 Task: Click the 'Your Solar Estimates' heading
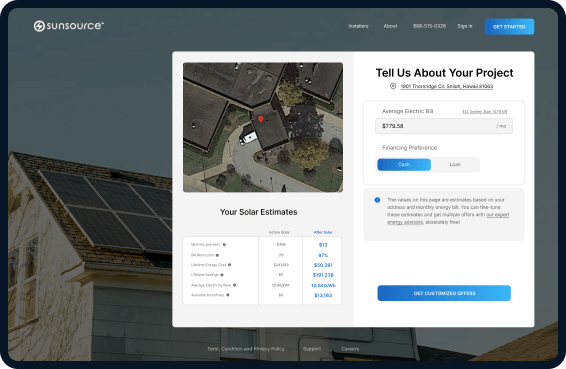click(258, 212)
